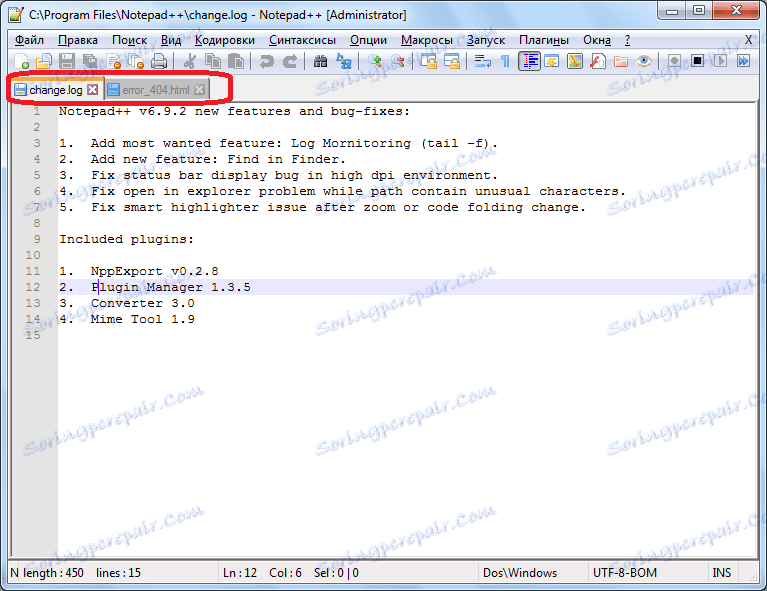
Task: Toggle the indent guide icon
Action: [529, 62]
